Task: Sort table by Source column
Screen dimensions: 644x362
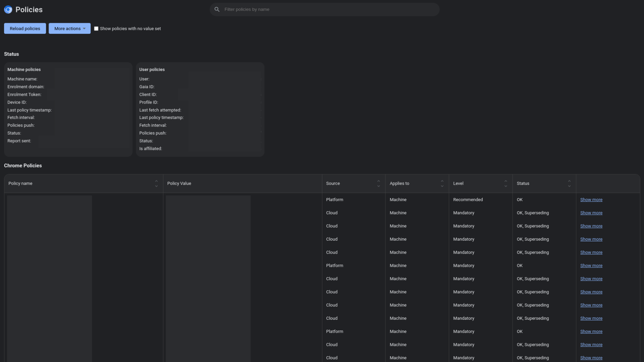Action: point(378,183)
